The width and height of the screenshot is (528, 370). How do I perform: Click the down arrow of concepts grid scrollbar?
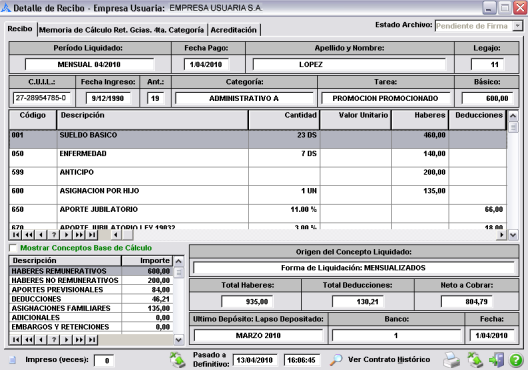tap(513, 235)
